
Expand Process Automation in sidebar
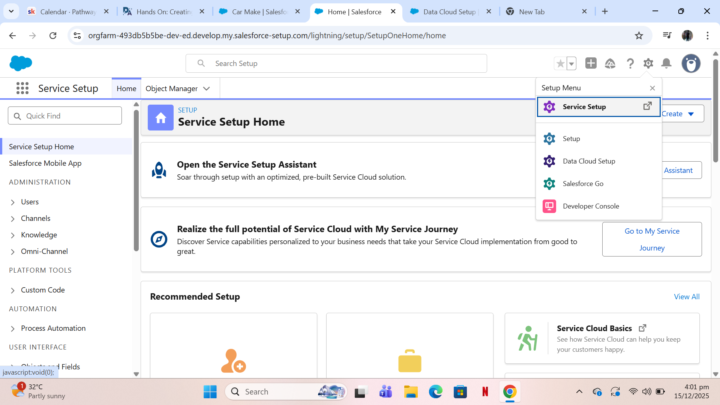tap(13, 328)
